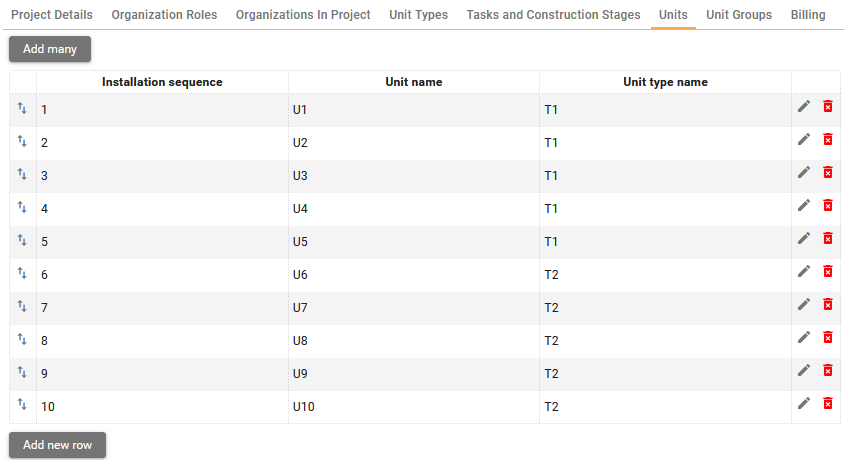Delete unit U8 using trash icon
The width and height of the screenshot is (844, 460).
coord(827,337)
